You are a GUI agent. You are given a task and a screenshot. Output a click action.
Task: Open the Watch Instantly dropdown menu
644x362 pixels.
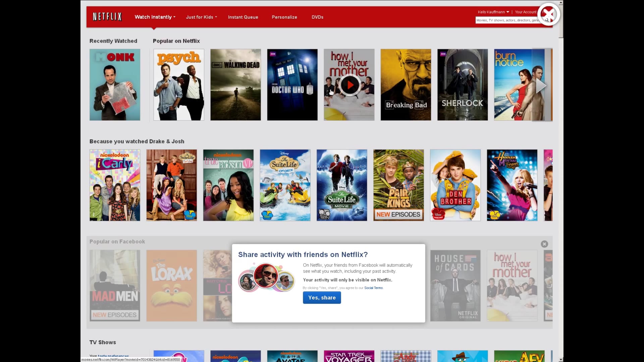pos(155,17)
